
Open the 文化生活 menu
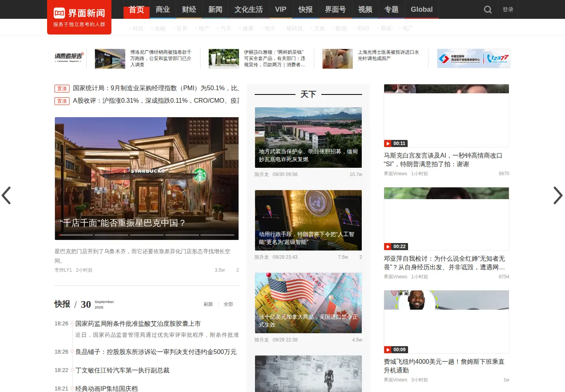coord(249,9)
